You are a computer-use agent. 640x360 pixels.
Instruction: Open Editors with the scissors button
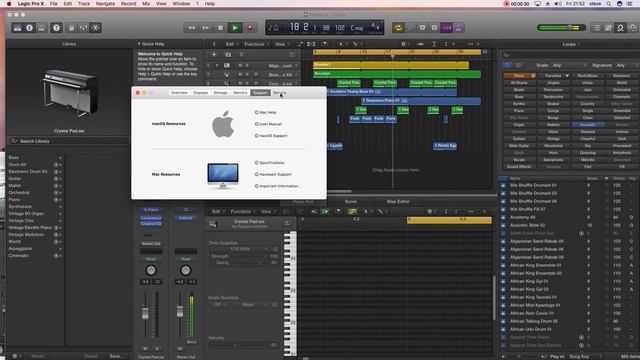[x=96, y=28]
